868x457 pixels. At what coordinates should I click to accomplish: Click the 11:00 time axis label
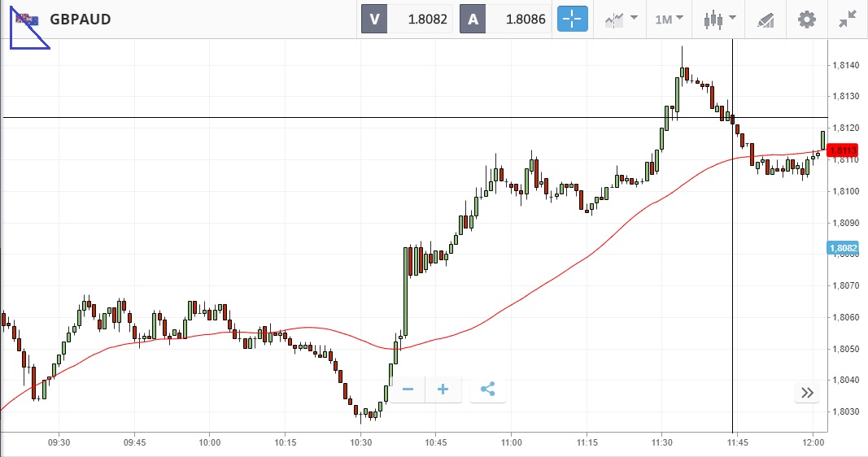(510, 443)
